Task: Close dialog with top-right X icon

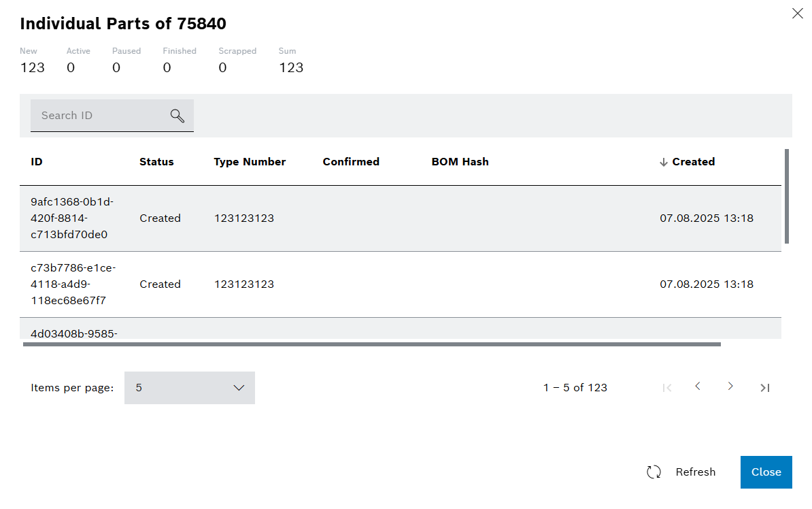Action: pos(797,13)
